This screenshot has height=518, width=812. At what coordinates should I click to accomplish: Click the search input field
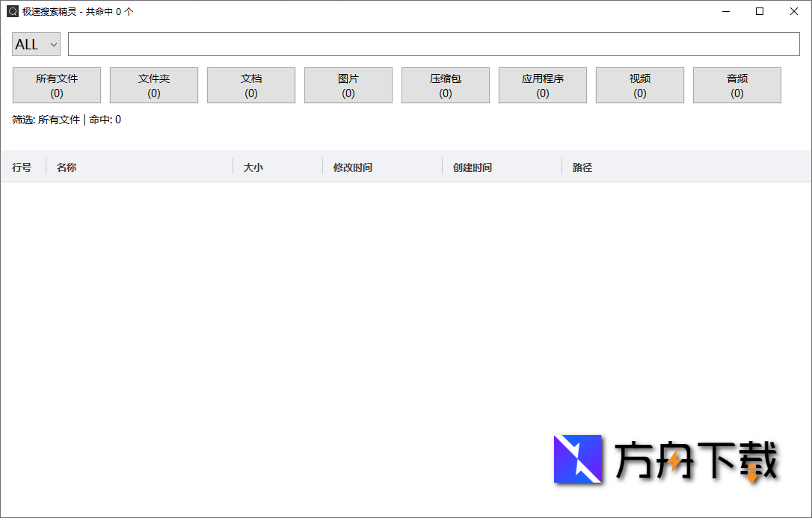click(434, 44)
